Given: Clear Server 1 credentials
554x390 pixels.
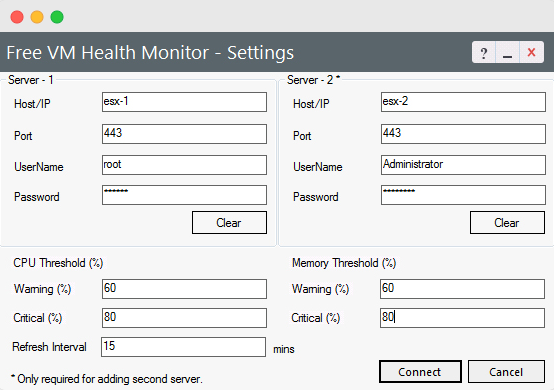Looking at the screenshot, I should pyautogui.click(x=229, y=223).
